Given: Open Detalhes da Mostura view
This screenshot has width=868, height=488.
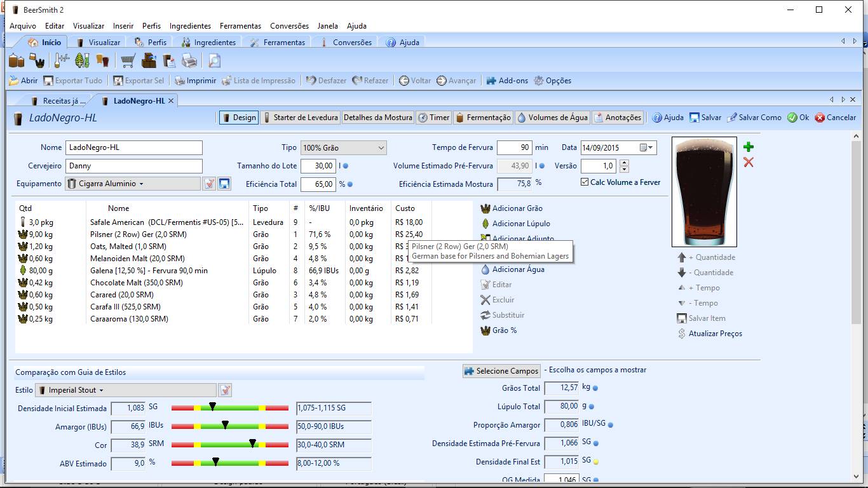Looking at the screenshot, I should point(377,118).
